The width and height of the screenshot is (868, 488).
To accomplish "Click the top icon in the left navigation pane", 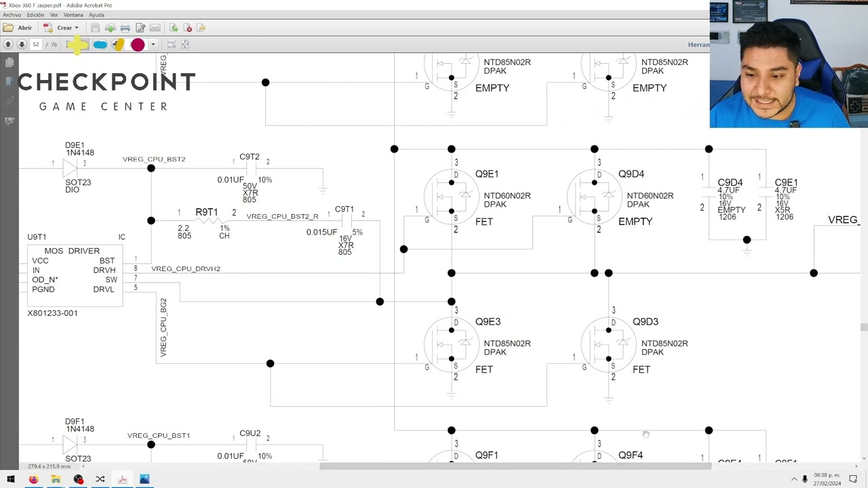I will (x=9, y=63).
